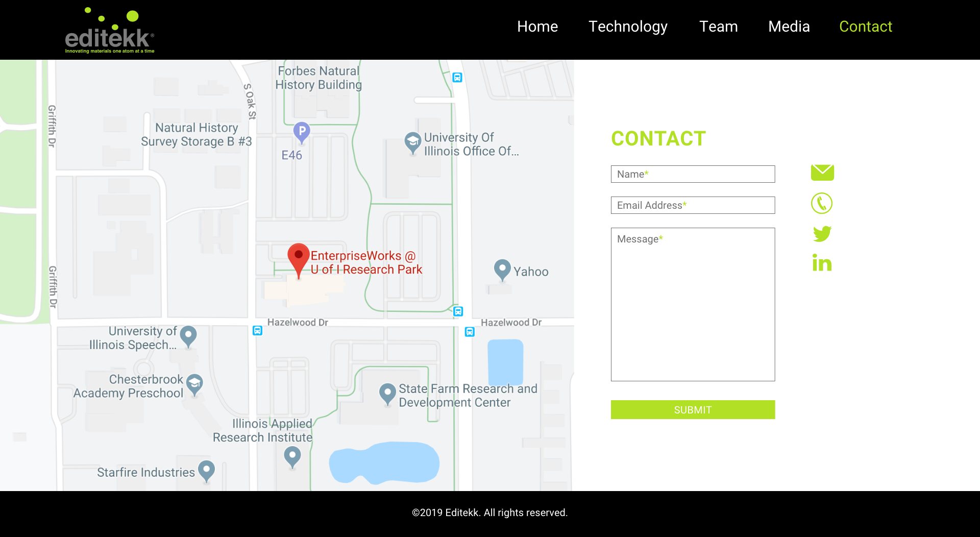The width and height of the screenshot is (980, 537).
Task: Click into the Message text area
Action: 693,304
